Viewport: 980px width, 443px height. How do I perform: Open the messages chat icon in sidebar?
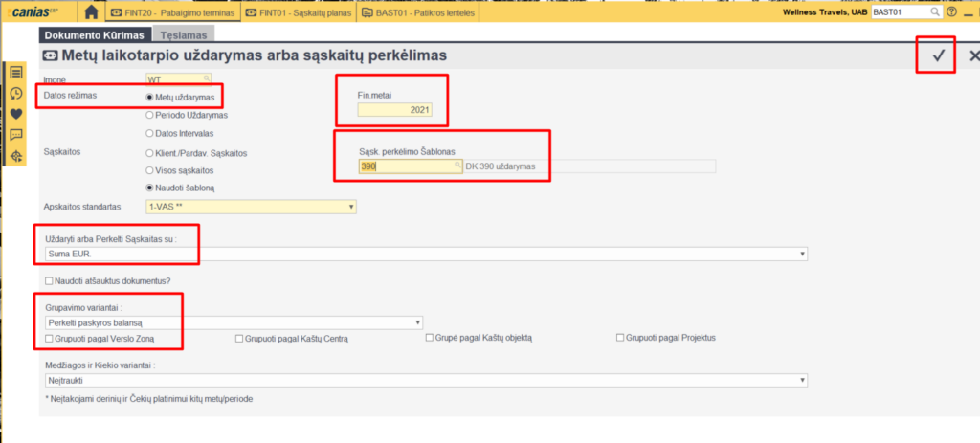pos(15,135)
